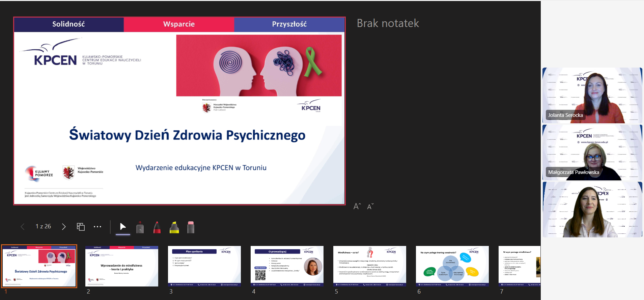Click the Wsparcie header on slide
Screen dimensions: 644x300
(x=179, y=24)
